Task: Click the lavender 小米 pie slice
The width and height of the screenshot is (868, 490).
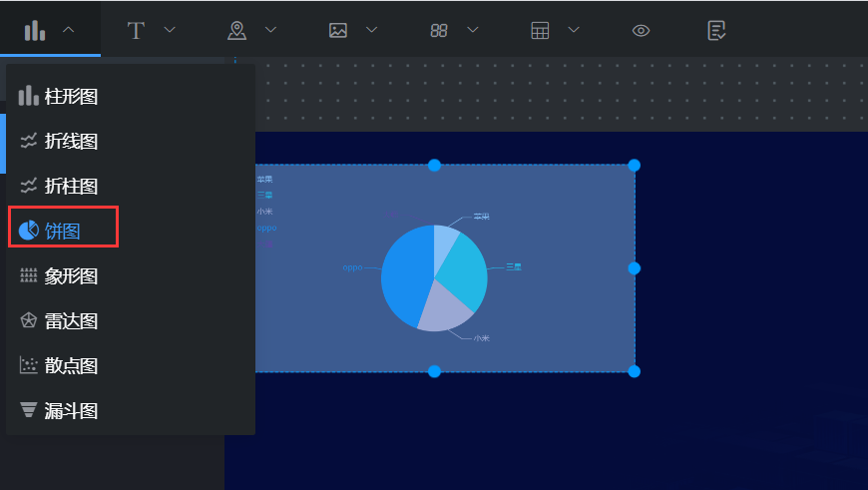Action: coord(443,310)
